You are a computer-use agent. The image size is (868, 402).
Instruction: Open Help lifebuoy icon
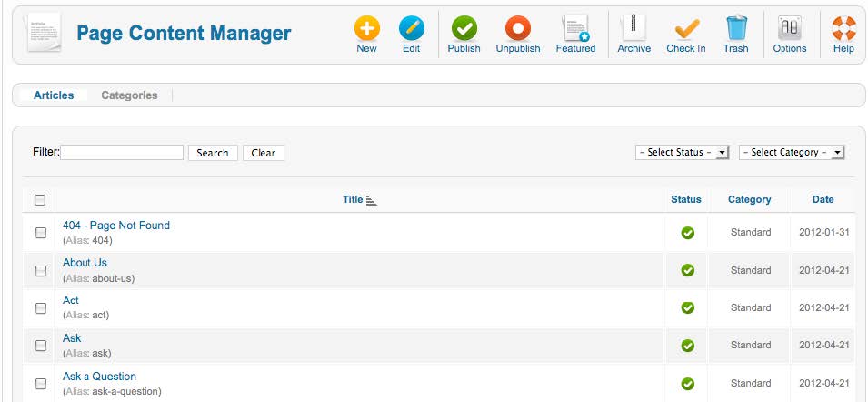pyautogui.click(x=843, y=29)
